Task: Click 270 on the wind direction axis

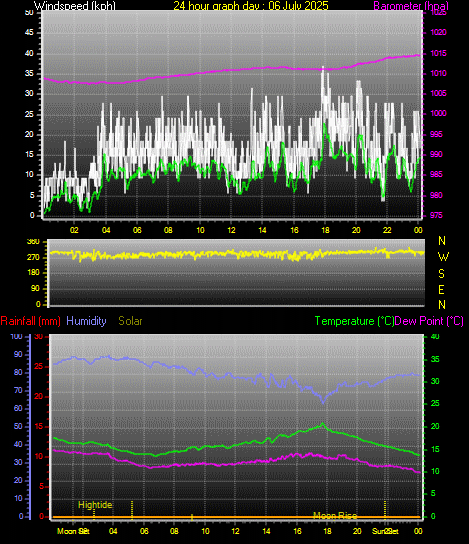Action: (x=33, y=257)
